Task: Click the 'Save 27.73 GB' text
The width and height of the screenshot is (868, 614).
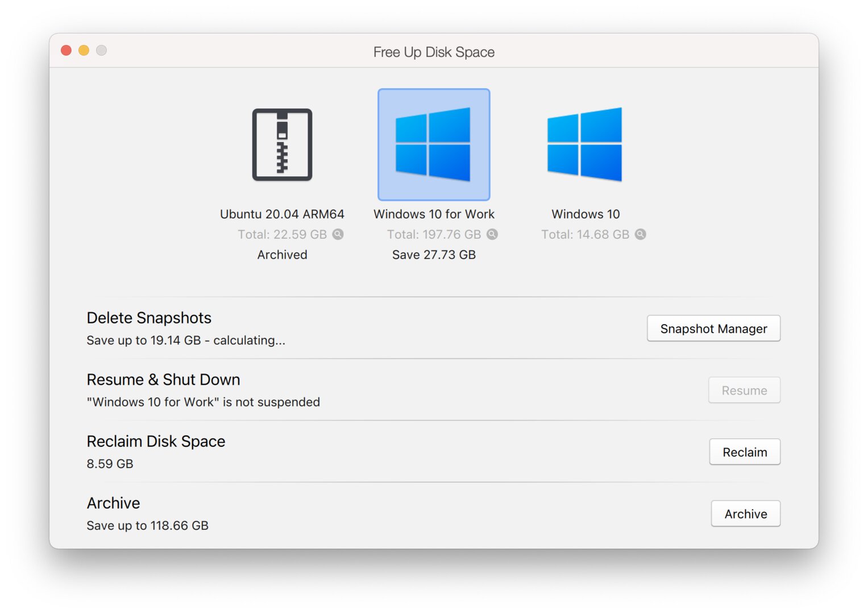Action: point(434,255)
